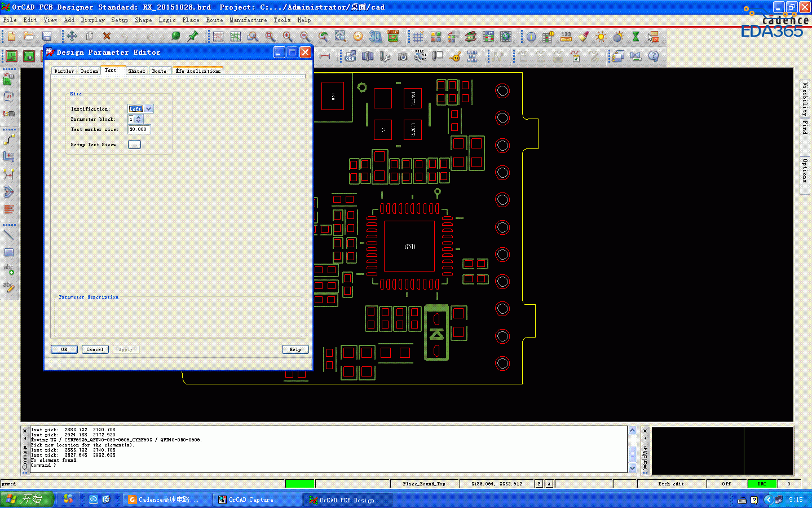Click the Save floppy disk icon
Image resolution: width=812 pixels, height=508 pixels.
(47, 36)
